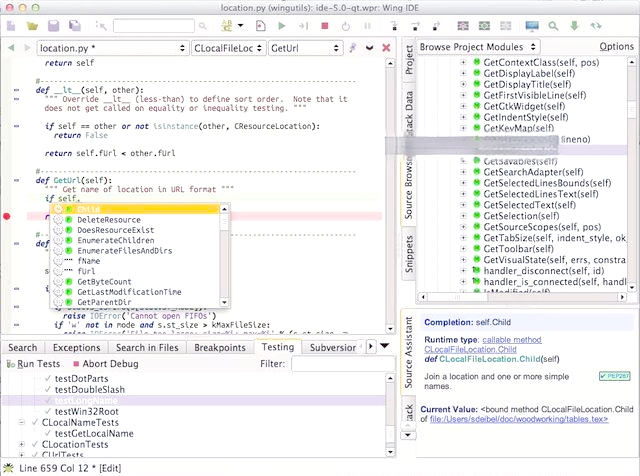Viewport: 640px width, 476px height.
Task: Stop debugging with the red square
Action: (x=325, y=26)
